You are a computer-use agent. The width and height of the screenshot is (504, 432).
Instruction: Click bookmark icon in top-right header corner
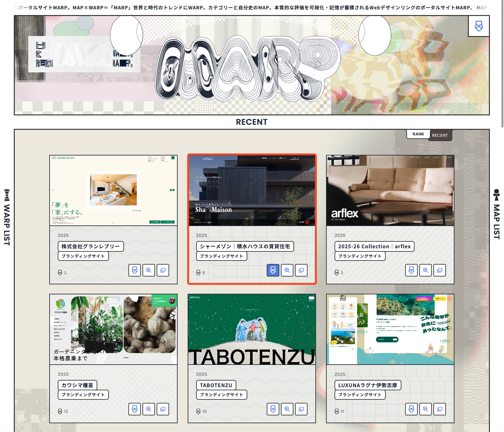[x=479, y=26]
